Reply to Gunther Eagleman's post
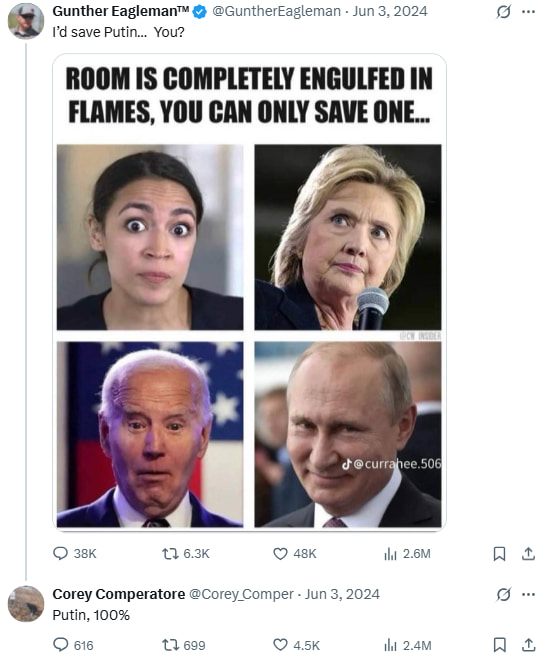Image resolution: width=547 pixels, height=660 pixels. coord(74,554)
